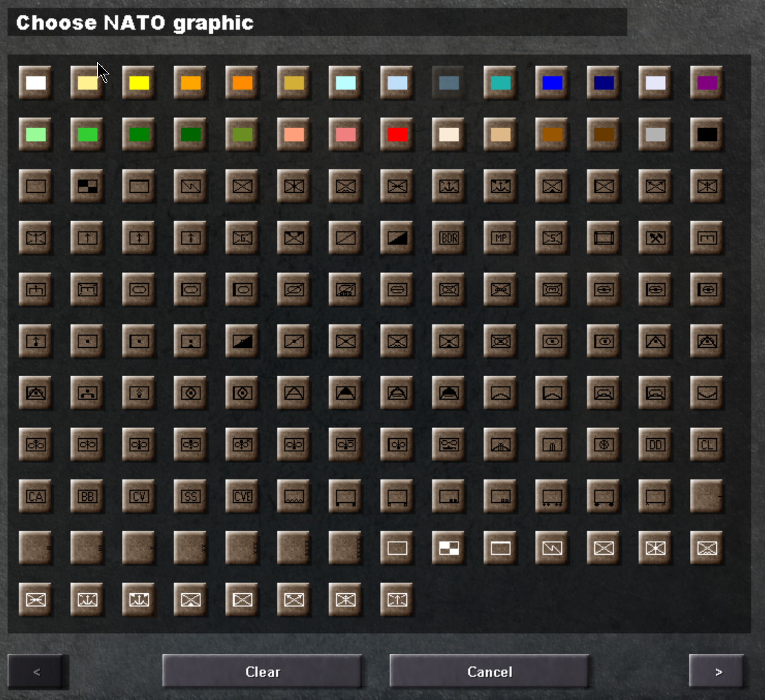The image size is (765, 700).
Task: Choose the single X size marker
Action: pos(139,548)
